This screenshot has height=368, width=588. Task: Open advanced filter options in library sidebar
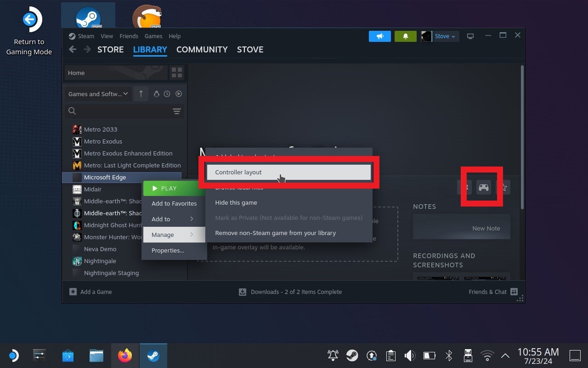pyautogui.click(x=177, y=111)
